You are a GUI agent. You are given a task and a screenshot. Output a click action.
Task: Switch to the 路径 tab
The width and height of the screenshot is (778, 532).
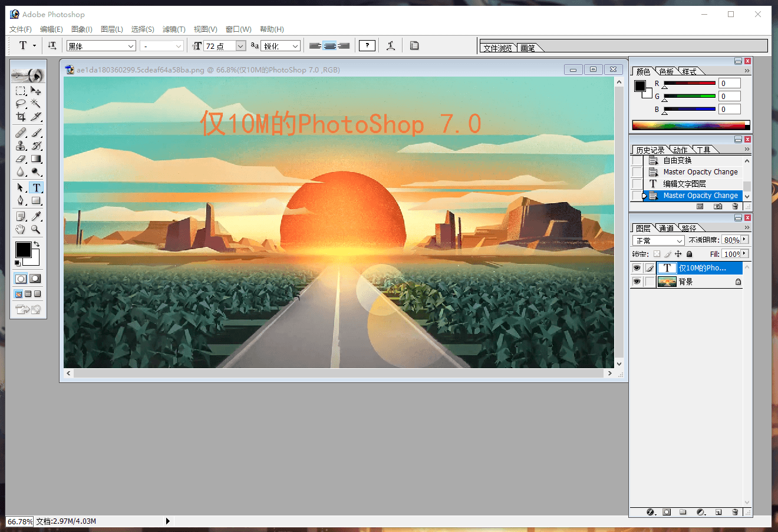click(690, 228)
